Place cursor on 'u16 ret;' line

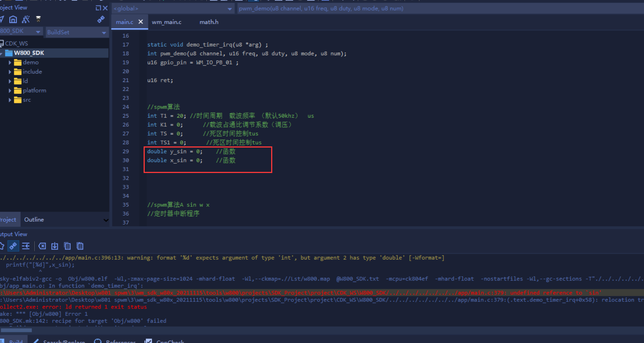[160, 81]
